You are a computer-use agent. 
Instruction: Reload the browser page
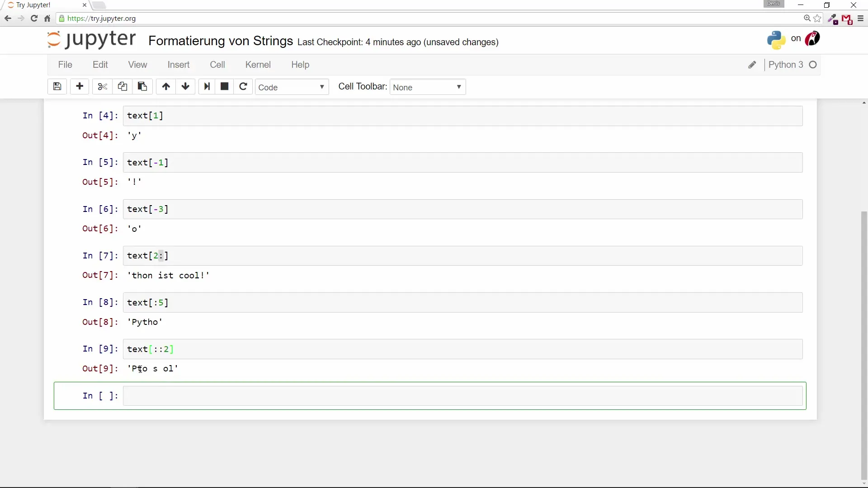tap(34, 19)
